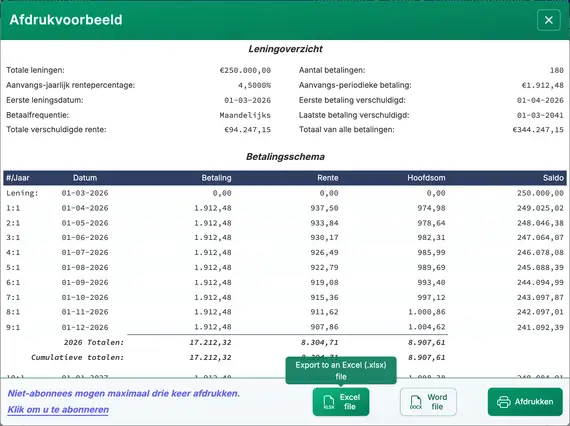Click the non-subscriber print limit notice
This screenshot has width=570, height=426.
[x=124, y=394]
